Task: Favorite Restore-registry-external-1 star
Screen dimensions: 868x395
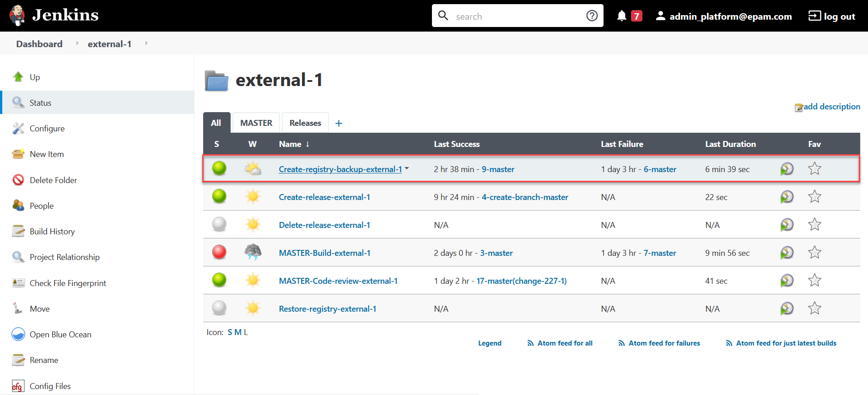Action: 814,308
